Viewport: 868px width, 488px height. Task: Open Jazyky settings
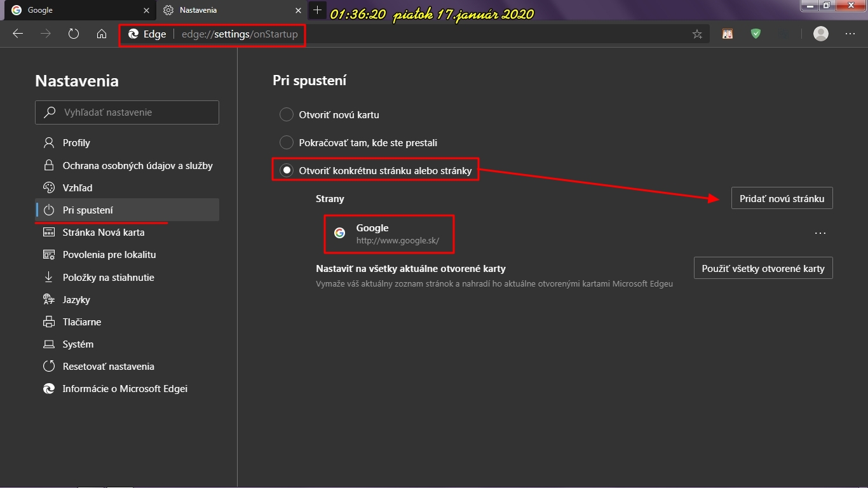pyautogui.click(x=127, y=299)
